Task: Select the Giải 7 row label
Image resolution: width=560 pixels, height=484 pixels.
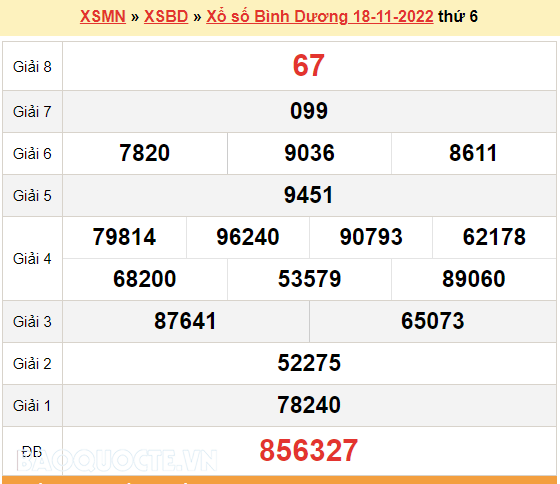Action: tap(32, 112)
